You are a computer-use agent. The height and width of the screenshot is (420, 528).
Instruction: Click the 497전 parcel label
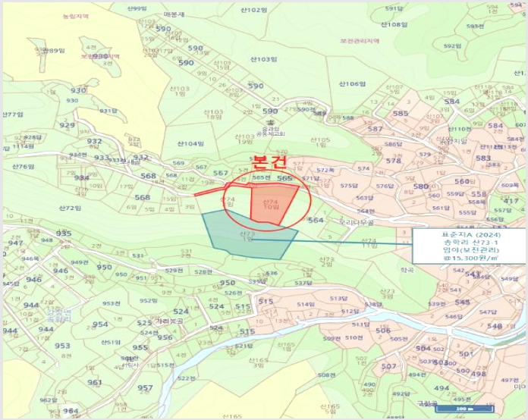[x=510, y=380]
